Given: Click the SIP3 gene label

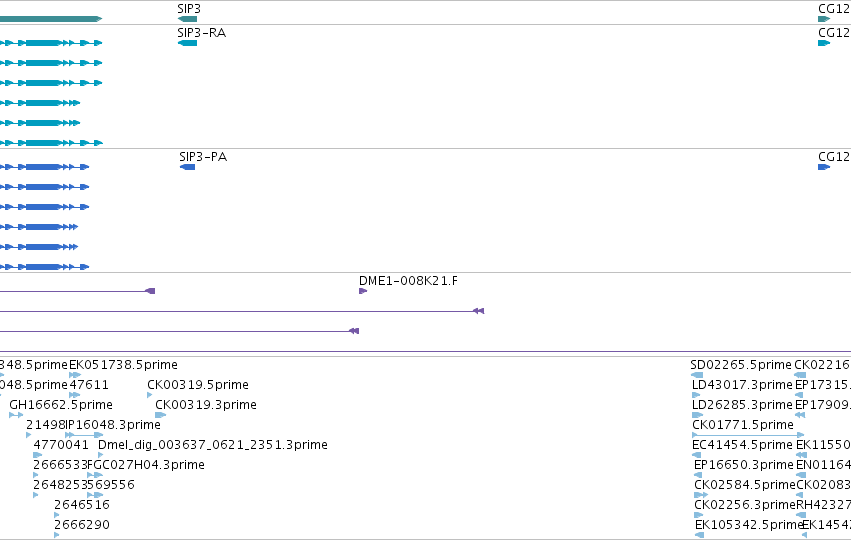Looking at the screenshot, I should 188,9.
